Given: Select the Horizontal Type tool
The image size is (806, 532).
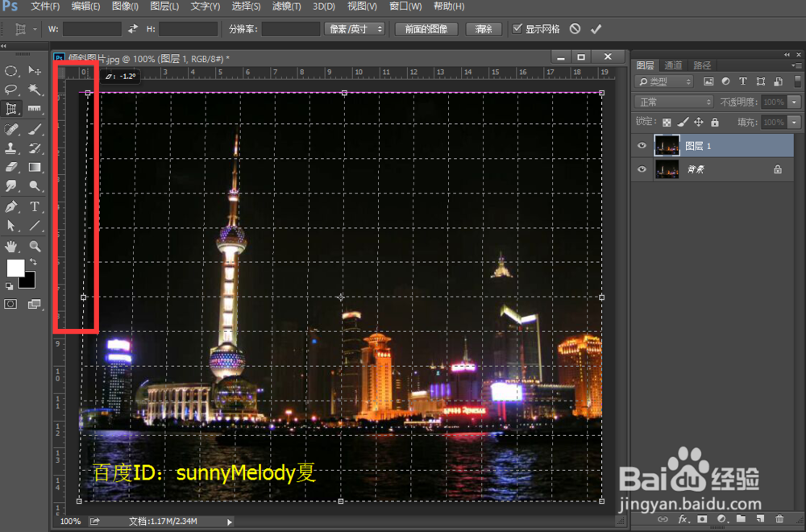Looking at the screenshot, I should coord(35,206).
